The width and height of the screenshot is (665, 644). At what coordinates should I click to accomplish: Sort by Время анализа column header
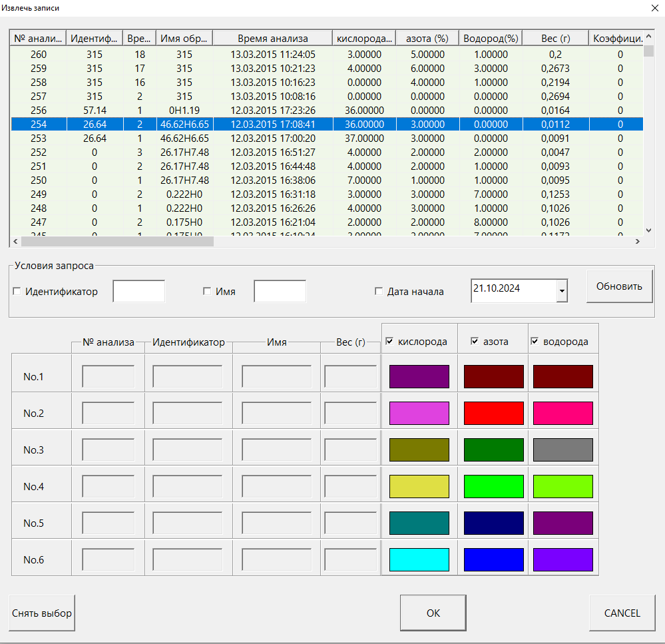coord(273,39)
